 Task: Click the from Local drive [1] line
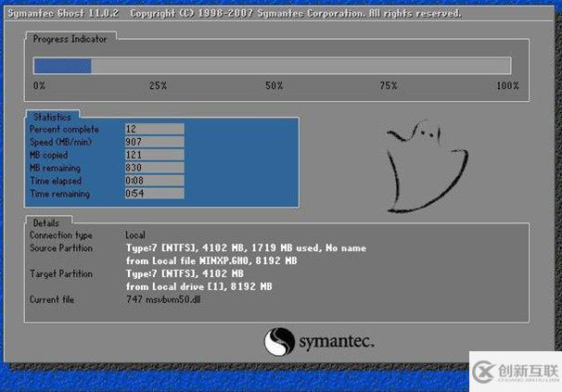click(x=198, y=286)
